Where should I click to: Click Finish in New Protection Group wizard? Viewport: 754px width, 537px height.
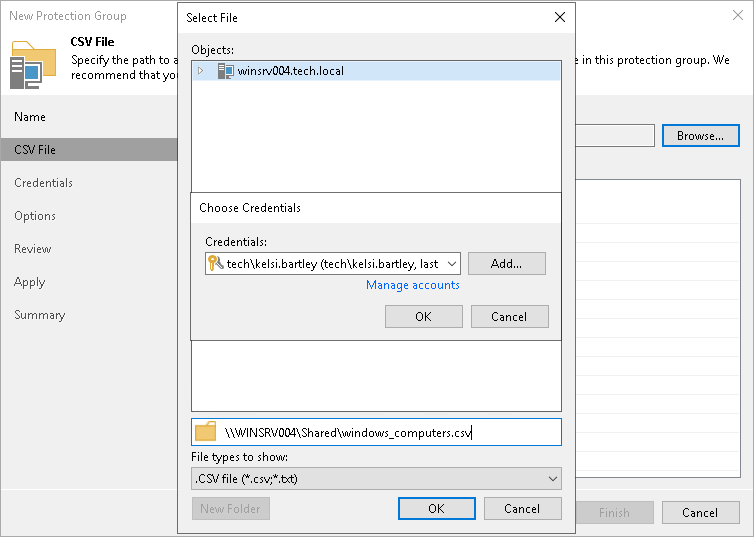[614, 512]
